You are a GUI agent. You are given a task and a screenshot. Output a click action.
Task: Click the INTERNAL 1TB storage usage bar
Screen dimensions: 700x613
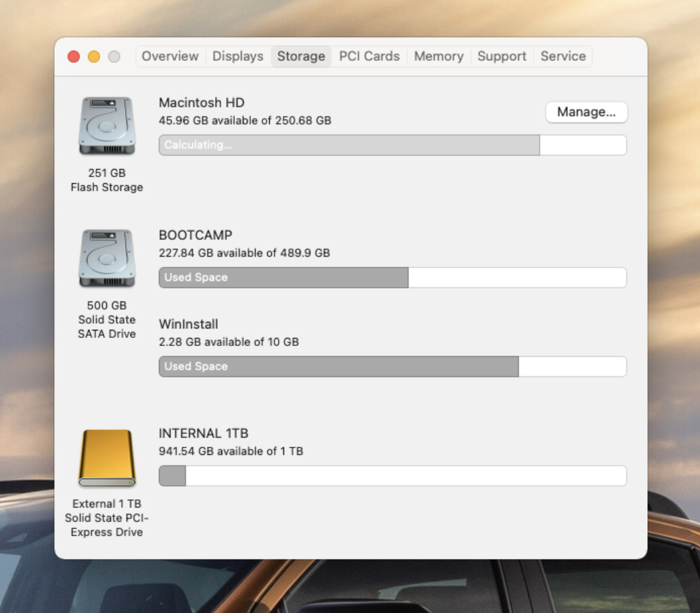coord(392,476)
